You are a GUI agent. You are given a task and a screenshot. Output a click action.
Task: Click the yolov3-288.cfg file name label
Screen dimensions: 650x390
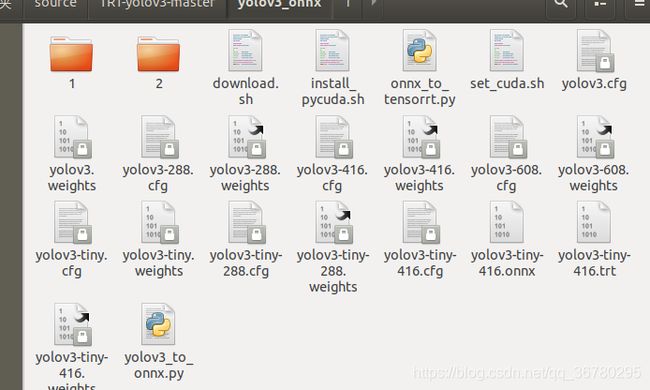(x=158, y=178)
